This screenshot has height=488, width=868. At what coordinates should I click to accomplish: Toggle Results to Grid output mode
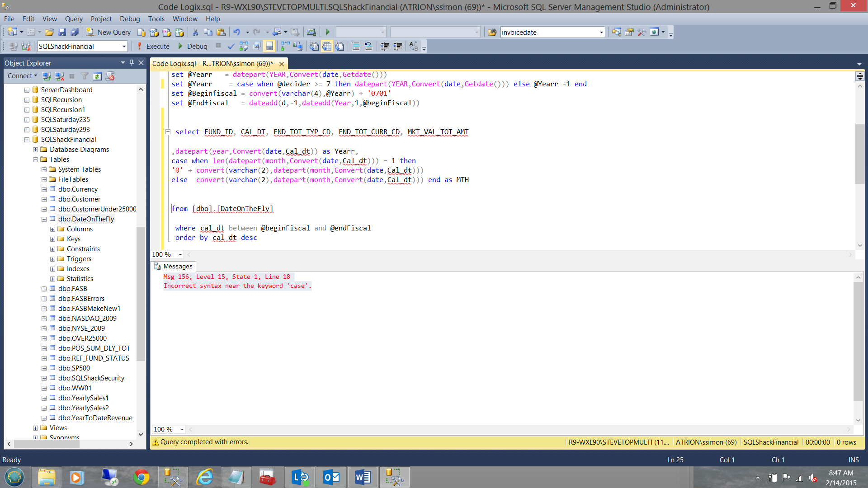pos(327,46)
